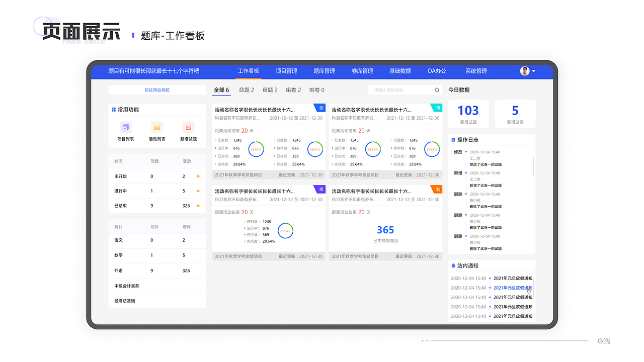644x362 pixels.
Task: Click the info icon in 未开始 row
Action: 198,176
